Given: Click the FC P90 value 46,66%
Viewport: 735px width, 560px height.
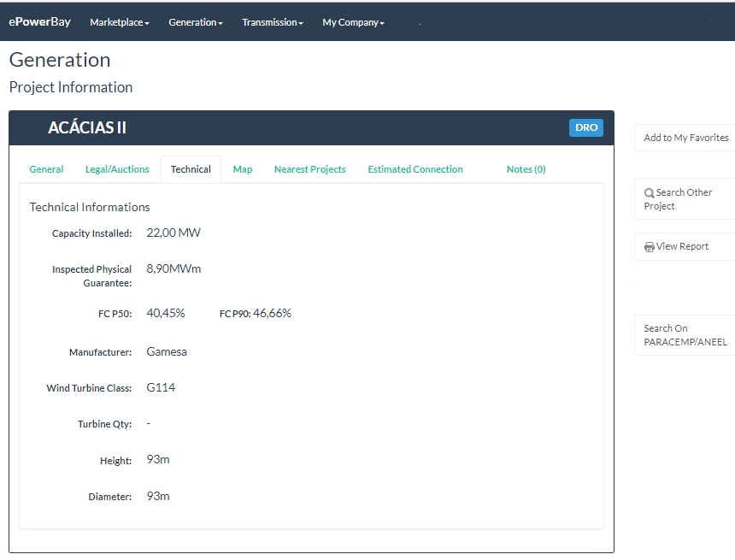Looking at the screenshot, I should (x=272, y=313).
